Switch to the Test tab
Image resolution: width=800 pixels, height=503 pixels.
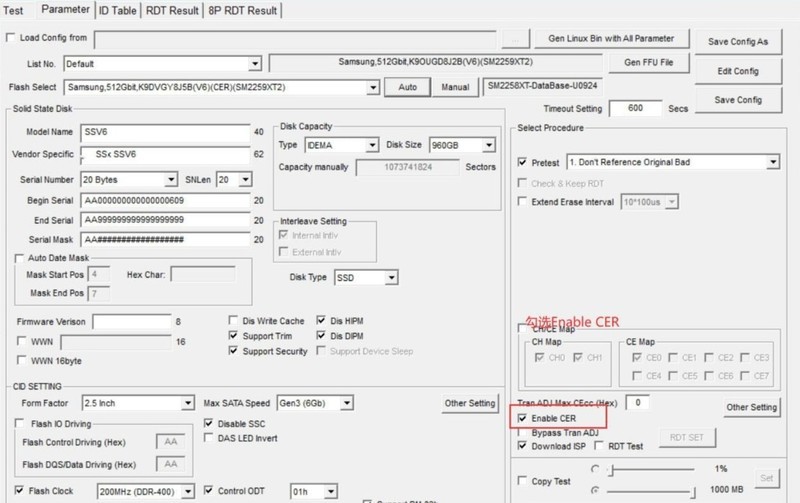(13, 10)
